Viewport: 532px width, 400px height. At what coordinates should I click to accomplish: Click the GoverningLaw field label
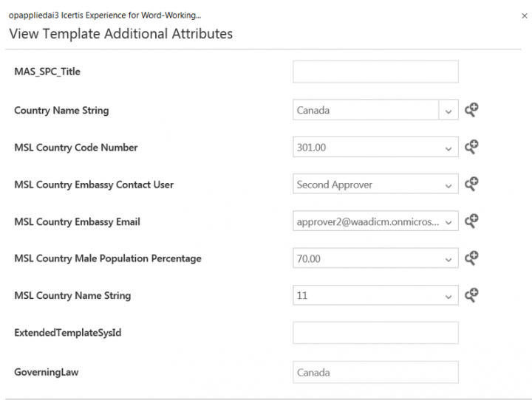click(x=47, y=372)
